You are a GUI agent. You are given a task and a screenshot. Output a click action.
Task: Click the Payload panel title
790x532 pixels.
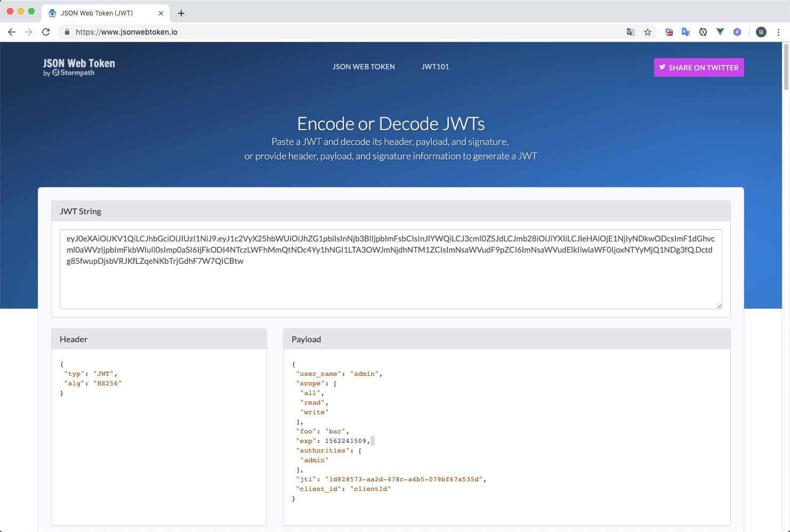click(306, 339)
